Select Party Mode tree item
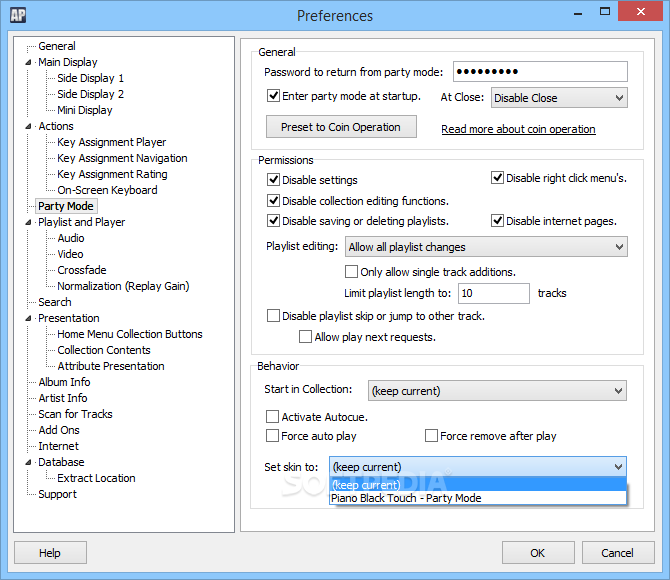Viewport: 670px width, 580px height. coord(66,206)
